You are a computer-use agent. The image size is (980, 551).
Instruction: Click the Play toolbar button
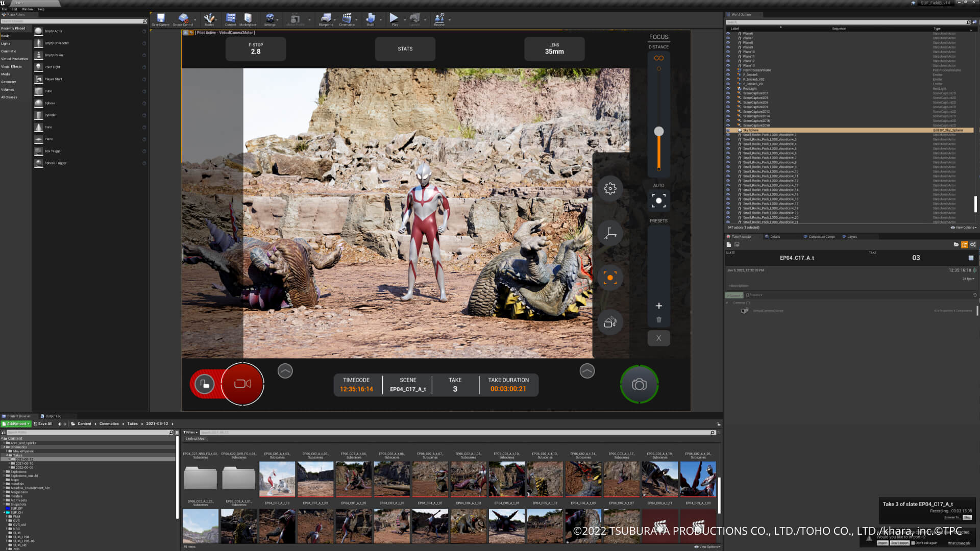(394, 19)
